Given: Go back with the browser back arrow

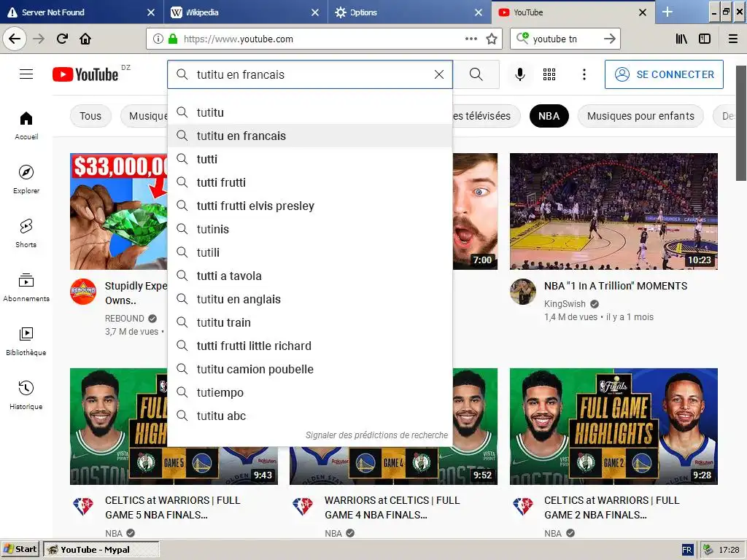Looking at the screenshot, I should (15, 39).
